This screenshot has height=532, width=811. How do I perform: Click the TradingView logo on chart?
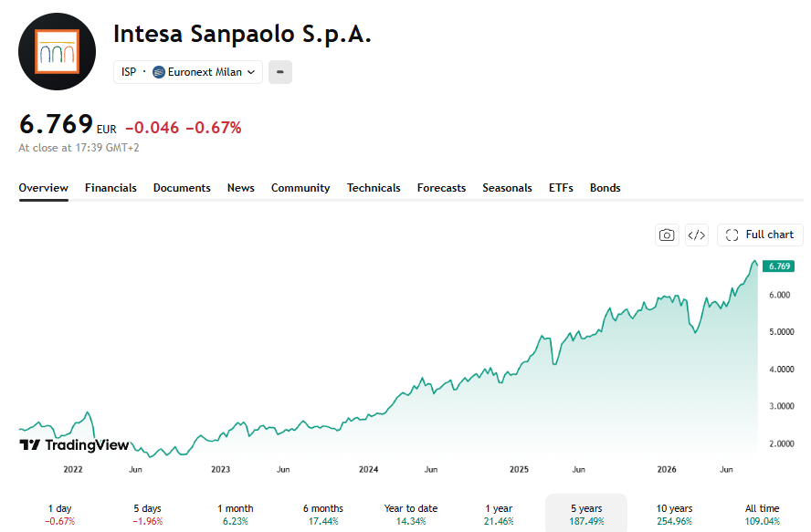point(74,445)
